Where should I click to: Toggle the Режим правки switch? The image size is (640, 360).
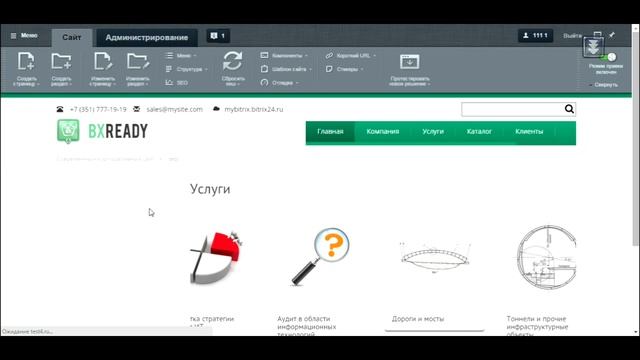pyautogui.click(x=608, y=57)
